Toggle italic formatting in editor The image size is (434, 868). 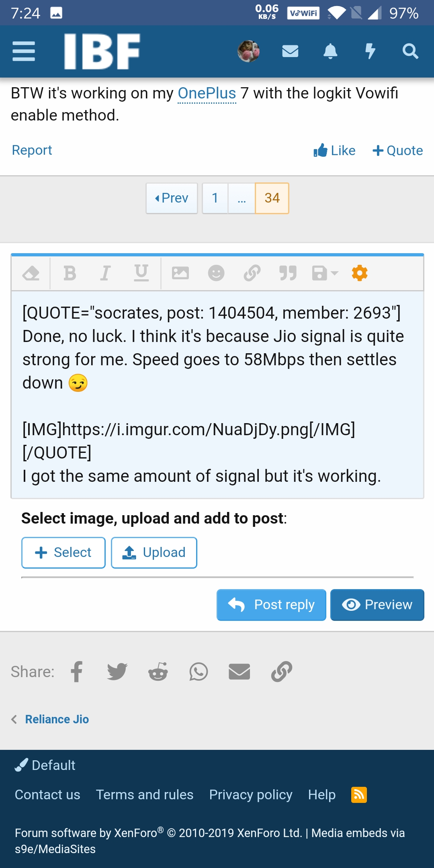pos(105,273)
